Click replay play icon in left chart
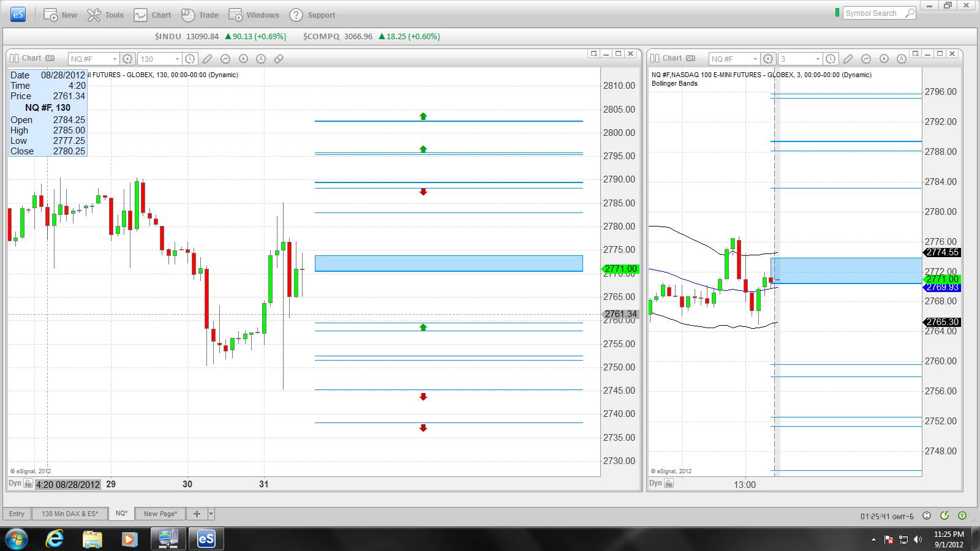 click(243, 59)
